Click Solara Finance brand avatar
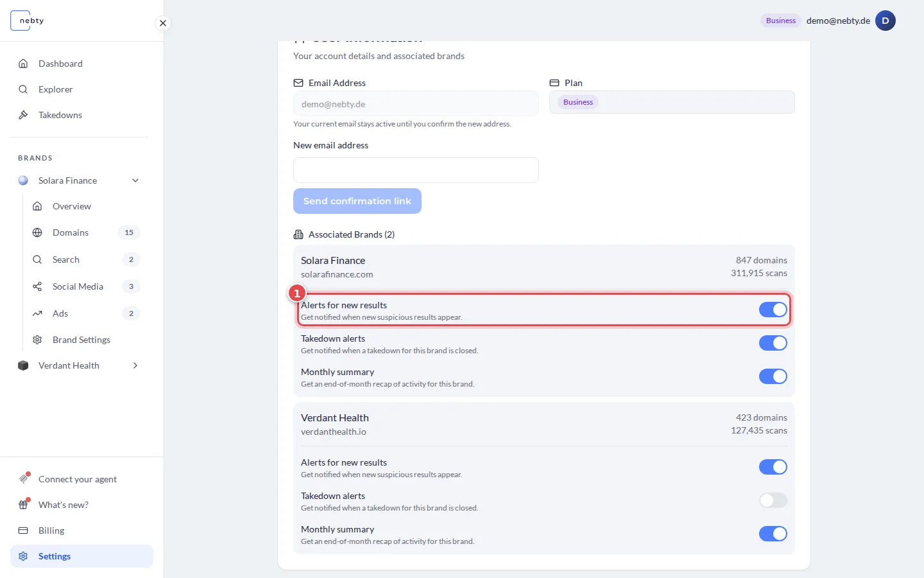This screenshot has height=578, width=924. tap(23, 180)
